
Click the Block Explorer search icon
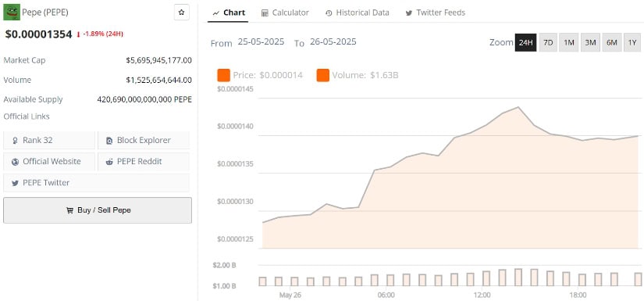(109, 141)
